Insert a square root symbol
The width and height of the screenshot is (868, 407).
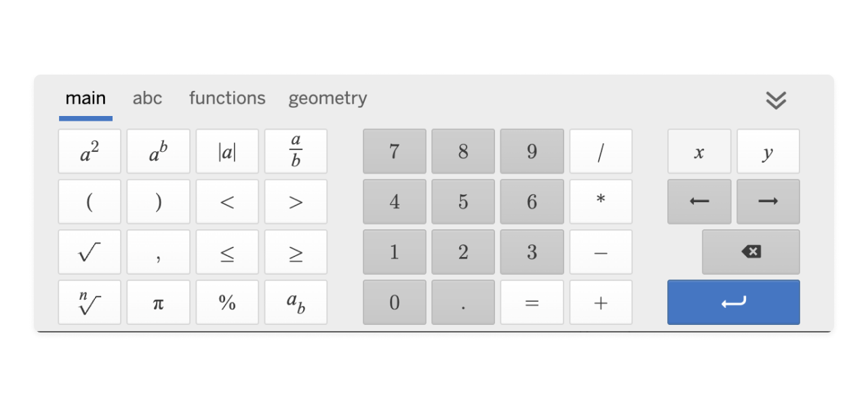coord(90,252)
